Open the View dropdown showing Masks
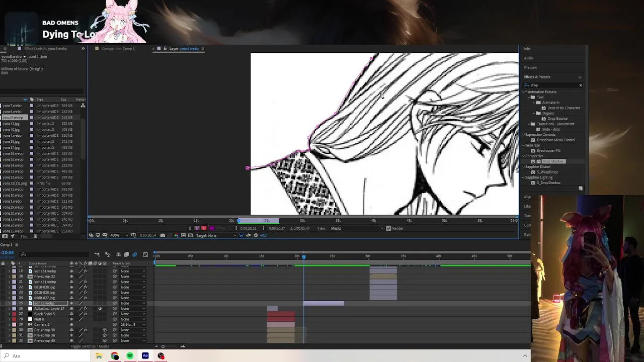The width and height of the screenshot is (644, 362). tap(356, 228)
